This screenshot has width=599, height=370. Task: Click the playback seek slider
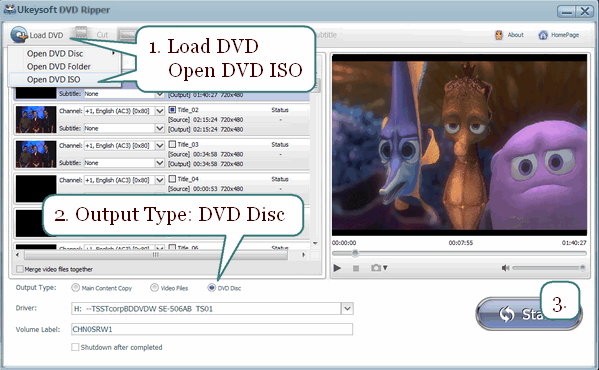click(x=459, y=253)
